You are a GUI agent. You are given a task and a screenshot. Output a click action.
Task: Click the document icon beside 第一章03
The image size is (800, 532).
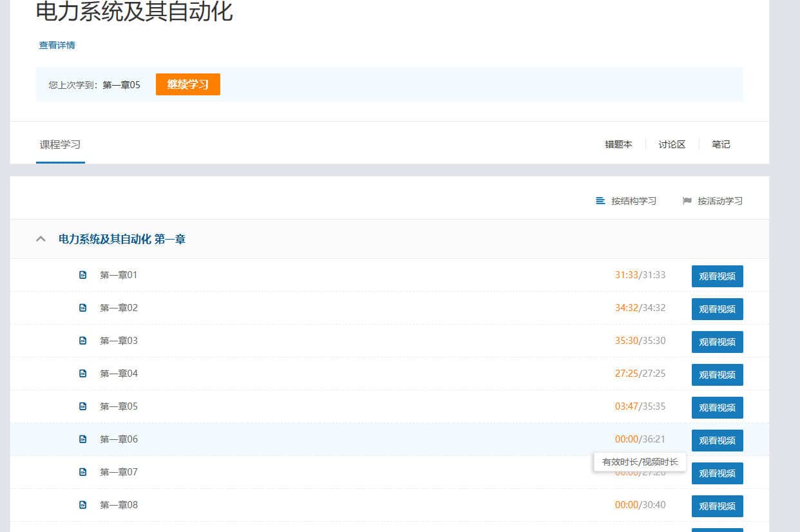82,341
